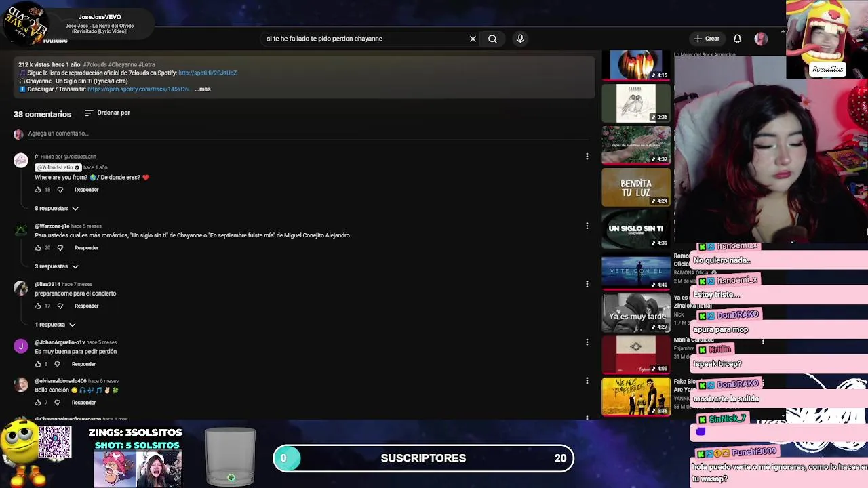Click Responder under 'preparandome para el concierto'

tap(86, 306)
